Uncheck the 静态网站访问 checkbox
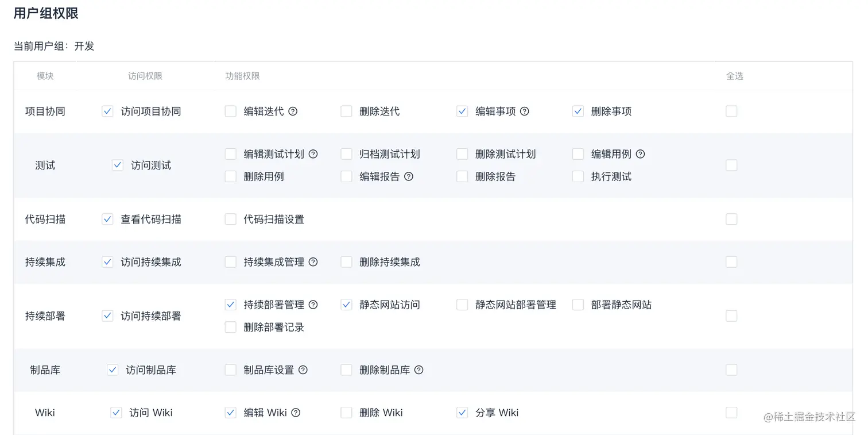868x435 pixels. pyautogui.click(x=346, y=305)
